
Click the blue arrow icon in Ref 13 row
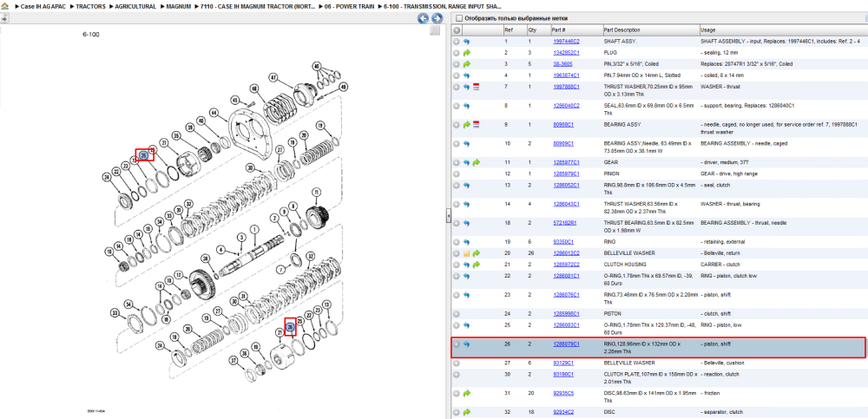point(466,185)
